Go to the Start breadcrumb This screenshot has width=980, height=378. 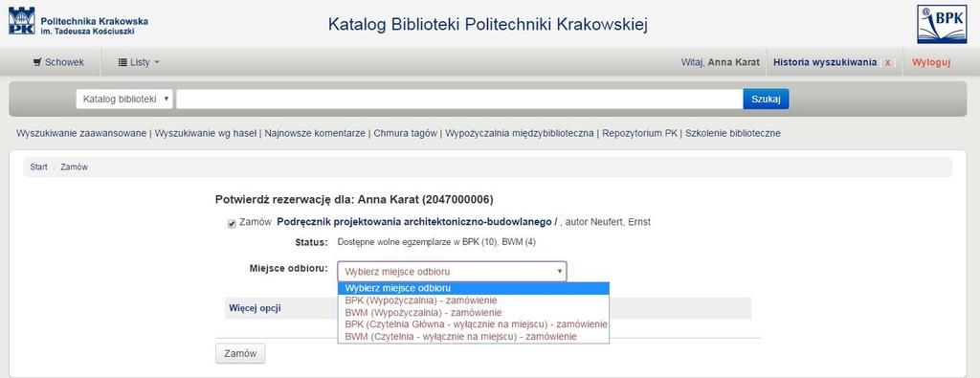click(38, 167)
